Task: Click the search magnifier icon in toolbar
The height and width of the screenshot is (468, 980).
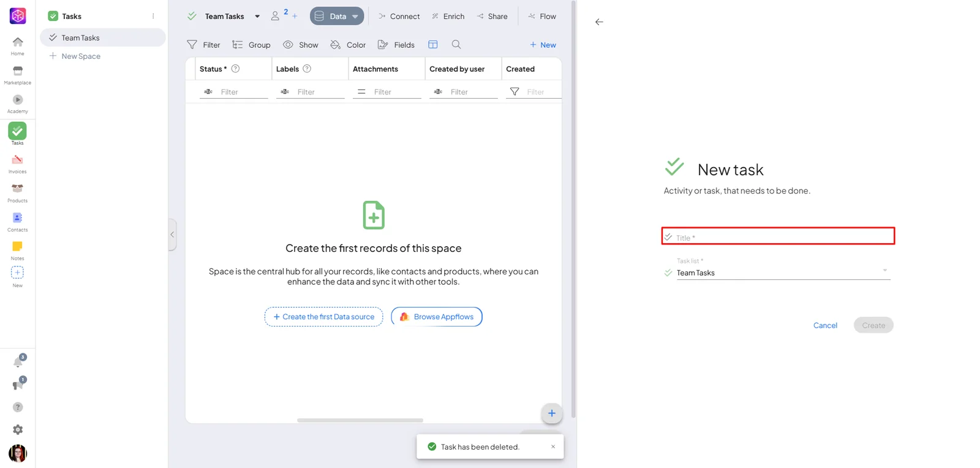Action: pos(456,44)
